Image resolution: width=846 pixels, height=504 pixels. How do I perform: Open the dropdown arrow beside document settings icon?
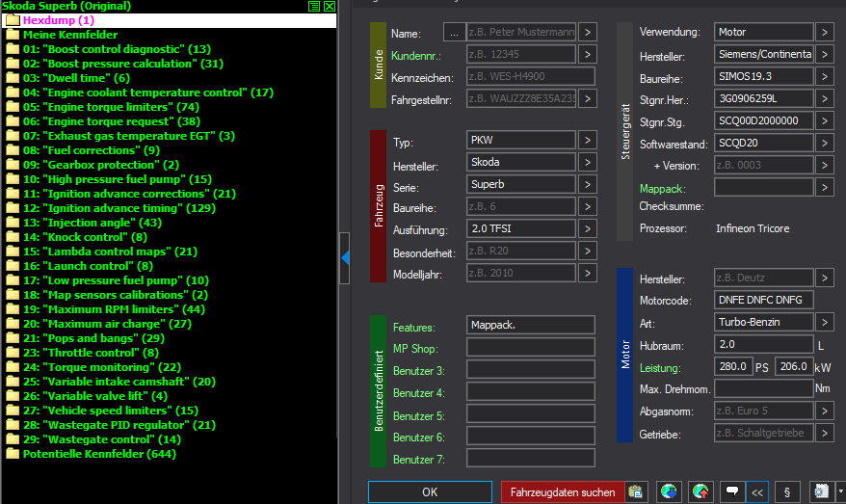840,492
